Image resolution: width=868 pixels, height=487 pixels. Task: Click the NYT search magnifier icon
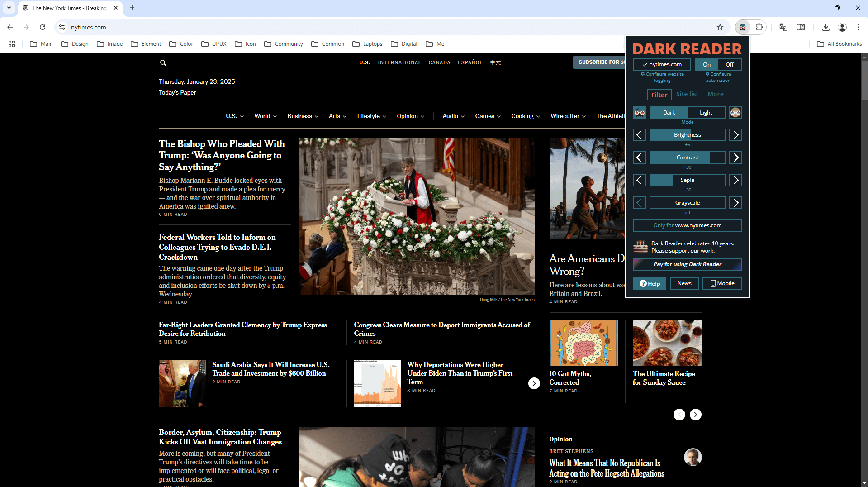click(163, 63)
